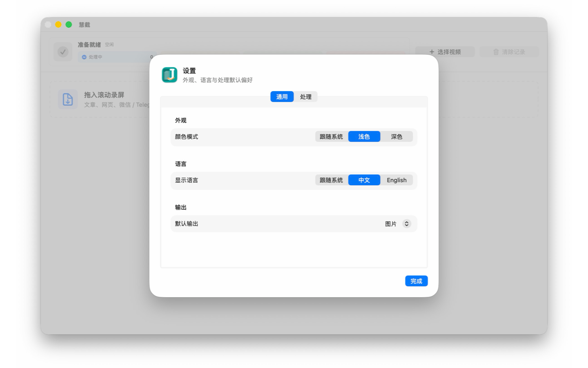The width and height of the screenshot is (588, 368).
Task: Click the 输出 section heading
Action: (x=180, y=207)
